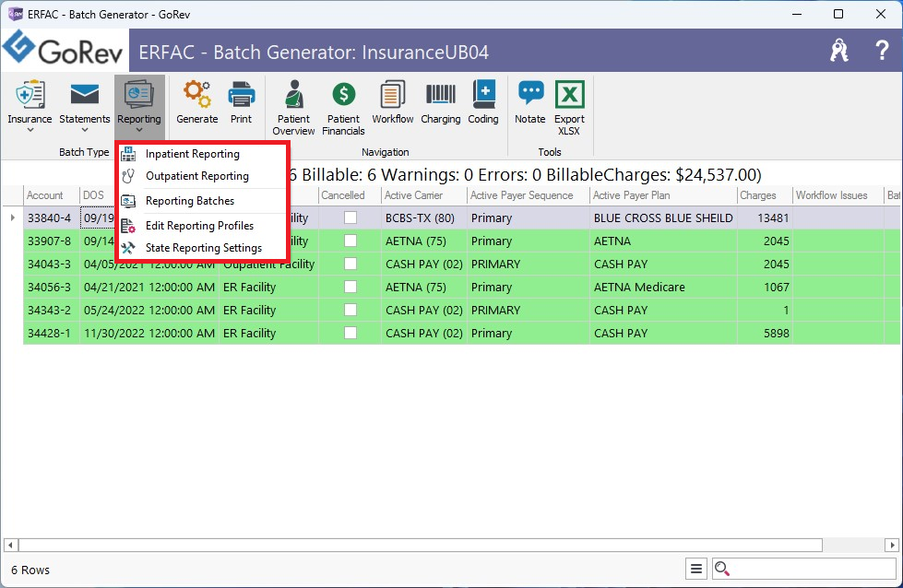Toggle Cancelled checkbox for account 34343-2
The image size is (903, 588).
351,310
